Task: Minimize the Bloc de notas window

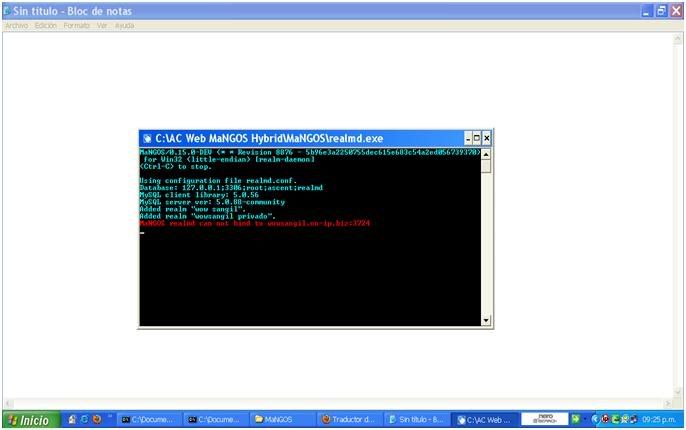Action: pyautogui.click(x=647, y=11)
